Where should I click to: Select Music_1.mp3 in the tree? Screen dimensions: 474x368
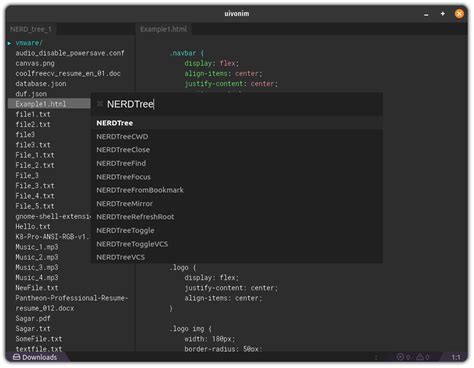tap(37, 247)
